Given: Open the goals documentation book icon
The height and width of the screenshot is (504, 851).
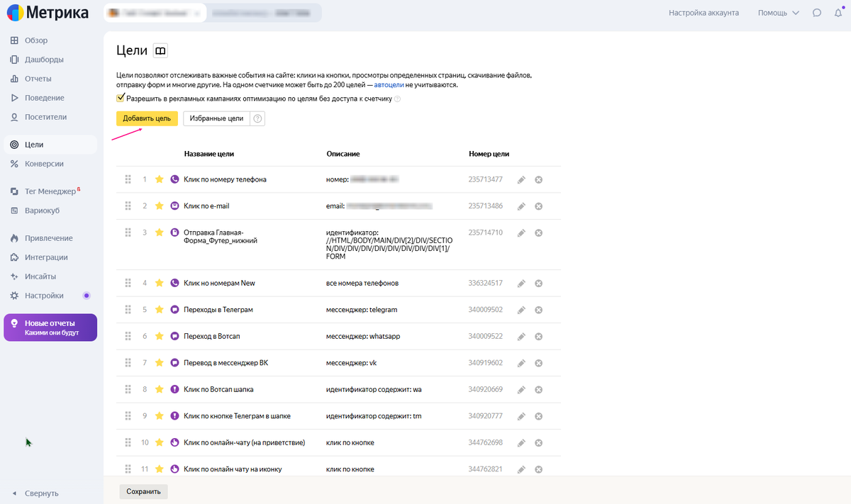Looking at the screenshot, I should pyautogui.click(x=160, y=51).
